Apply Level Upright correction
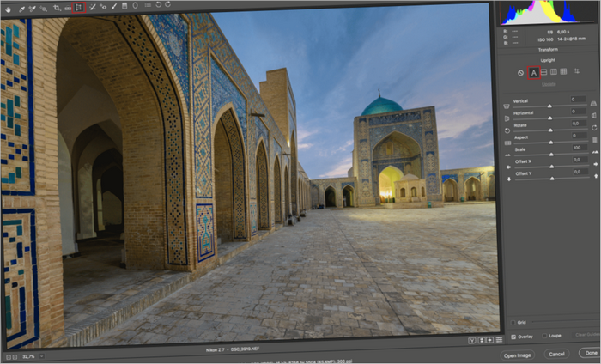 coord(543,72)
